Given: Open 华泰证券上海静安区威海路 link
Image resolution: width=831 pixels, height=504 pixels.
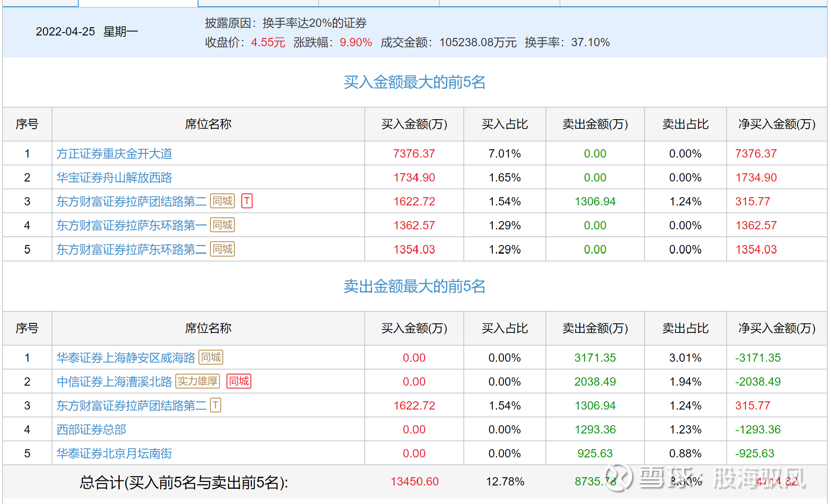Looking at the screenshot, I should pos(126,358).
